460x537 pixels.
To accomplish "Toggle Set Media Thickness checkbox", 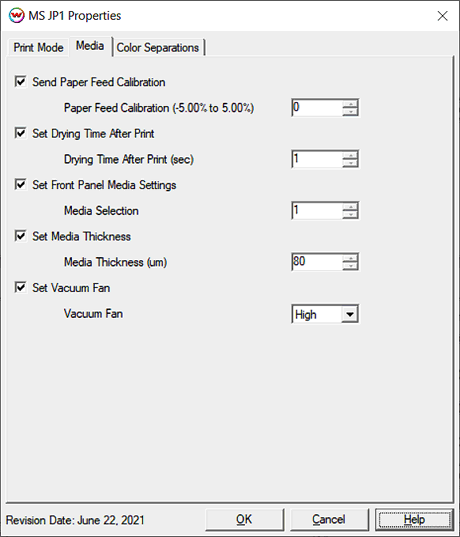I will (x=21, y=236).
